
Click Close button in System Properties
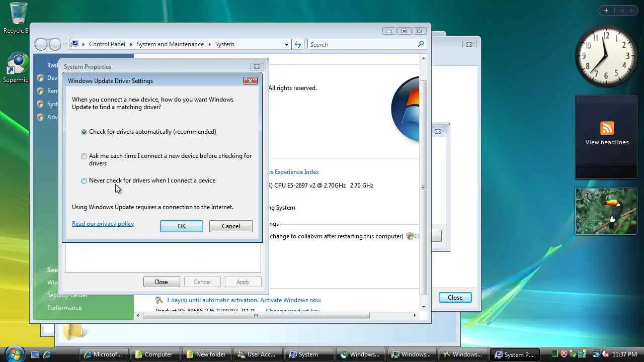click(161, 282)
